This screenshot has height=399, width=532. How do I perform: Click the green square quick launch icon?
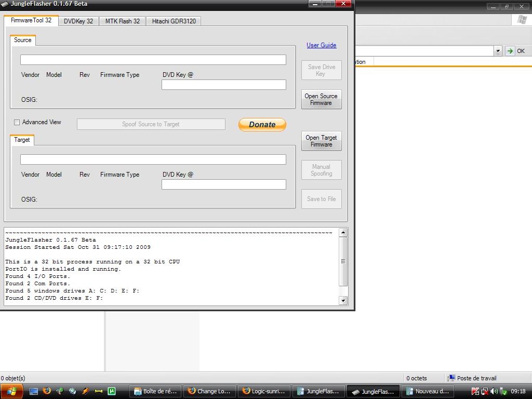112,391
